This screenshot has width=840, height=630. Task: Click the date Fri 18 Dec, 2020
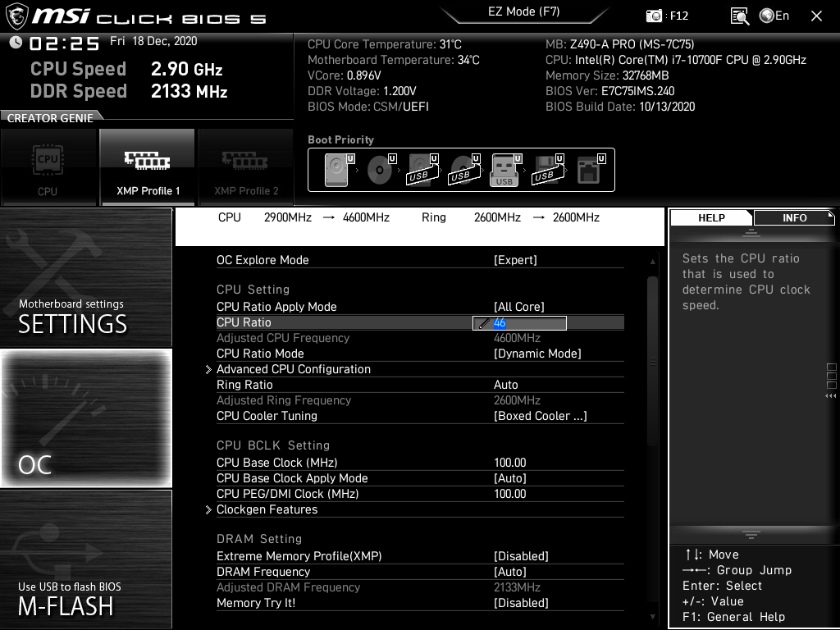tap(153, 41)
